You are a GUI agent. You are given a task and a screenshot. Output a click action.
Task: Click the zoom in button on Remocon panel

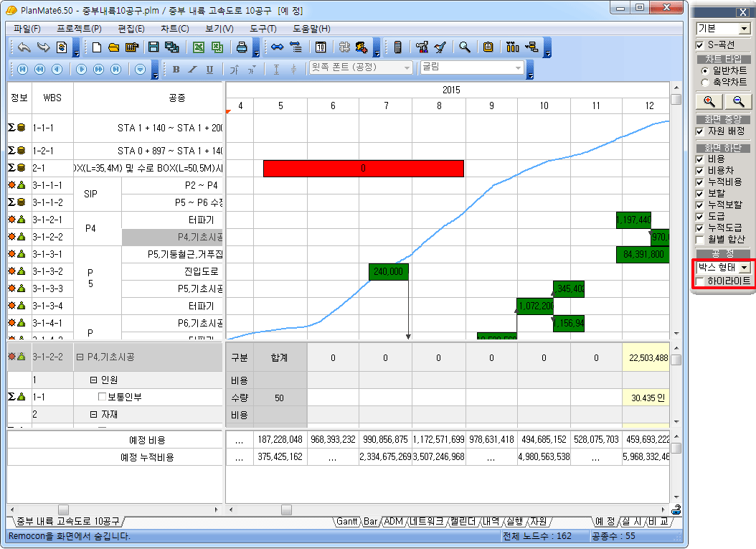pyautogui.click(x=708, y=101)
